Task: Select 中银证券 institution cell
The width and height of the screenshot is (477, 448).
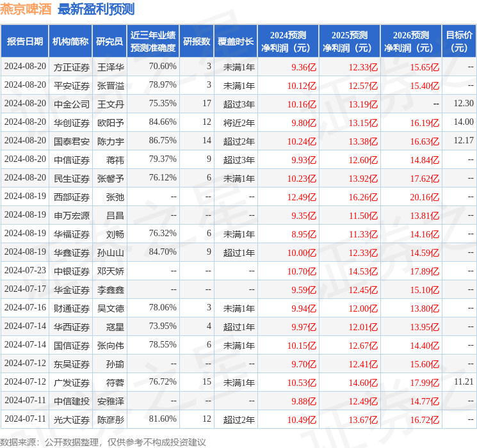Action: coord(72,271)
